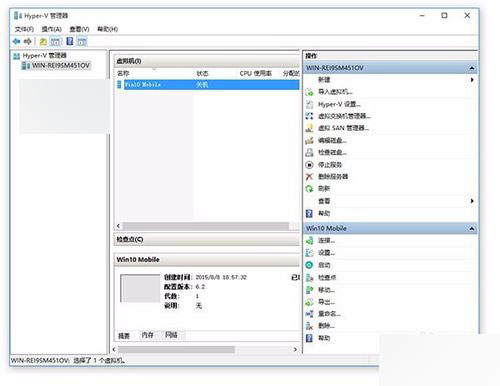Toggle the console tree toolbar icon
Screen dimensions: 500x386
(55, 42)
